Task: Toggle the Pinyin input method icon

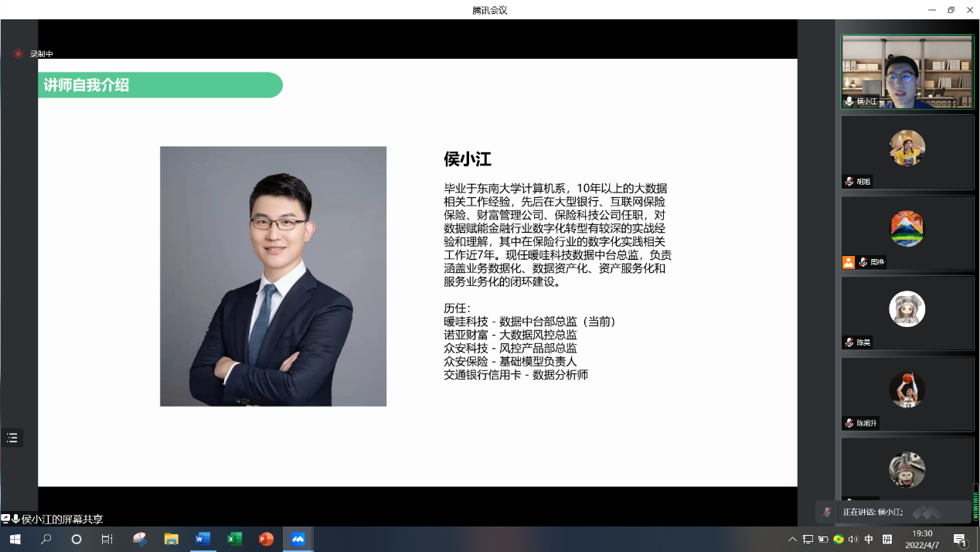Action: tap(886, 539)
